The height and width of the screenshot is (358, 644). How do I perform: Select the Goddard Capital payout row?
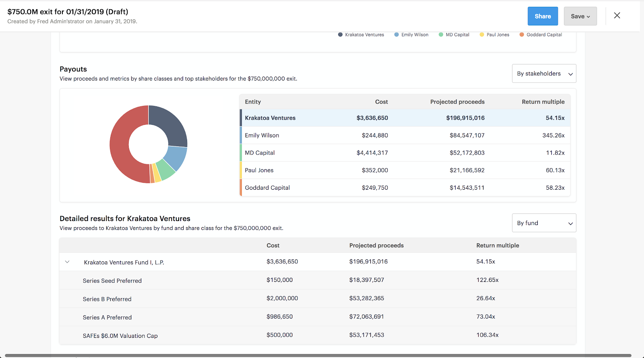click(x=405, y=188)
